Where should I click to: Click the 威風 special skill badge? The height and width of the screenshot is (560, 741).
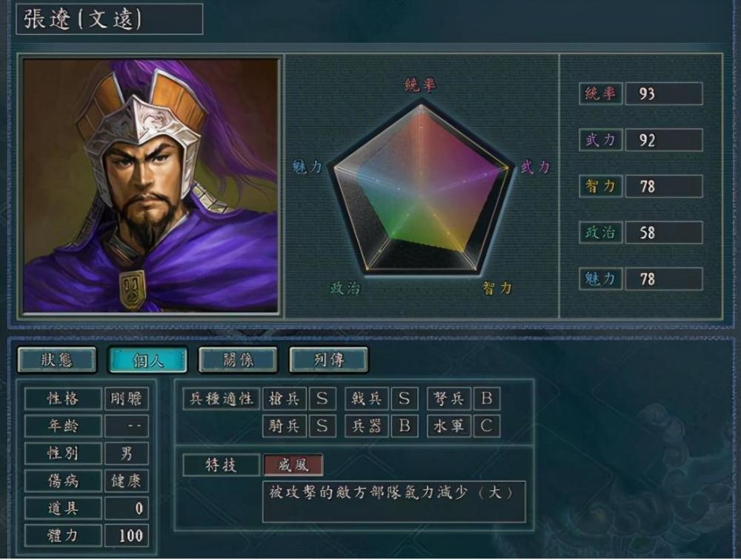(293, 465)
